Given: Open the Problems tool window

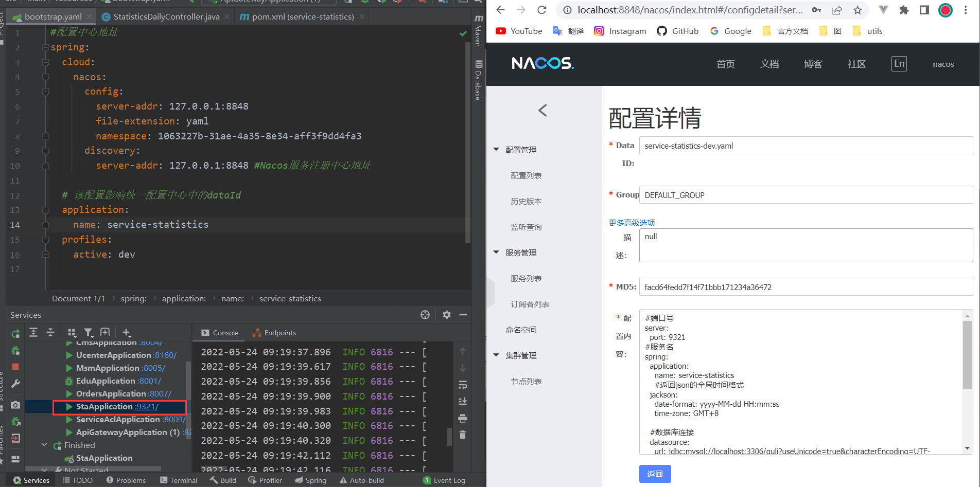Looking at the screenshot, I should [x=126, y=480].
